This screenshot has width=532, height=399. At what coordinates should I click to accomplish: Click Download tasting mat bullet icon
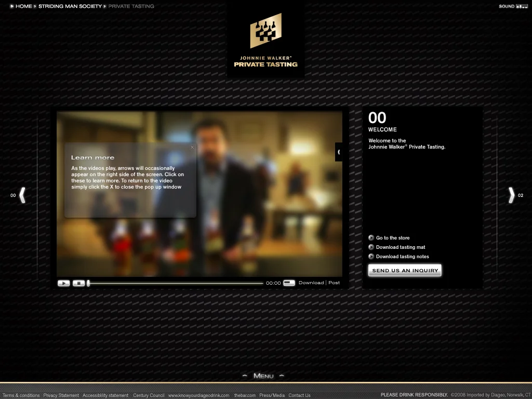coord(371,247)
